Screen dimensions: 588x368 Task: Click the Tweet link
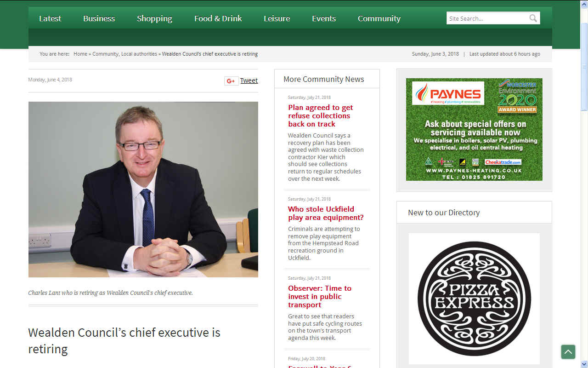[x=249, y=80]
